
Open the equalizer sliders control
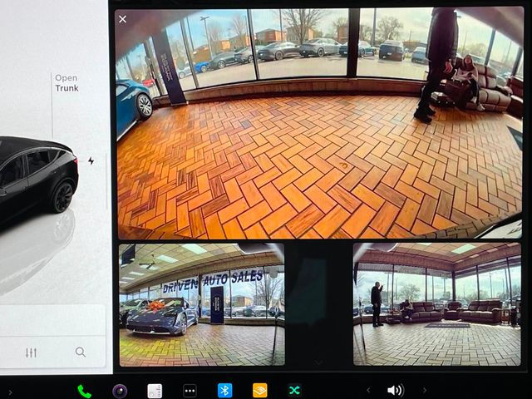tap(31, 352)
